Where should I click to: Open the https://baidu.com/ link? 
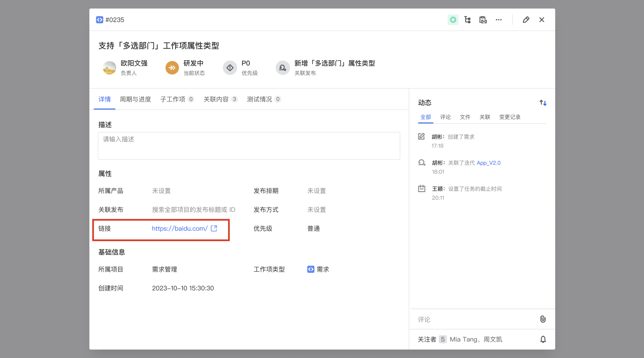179,228
